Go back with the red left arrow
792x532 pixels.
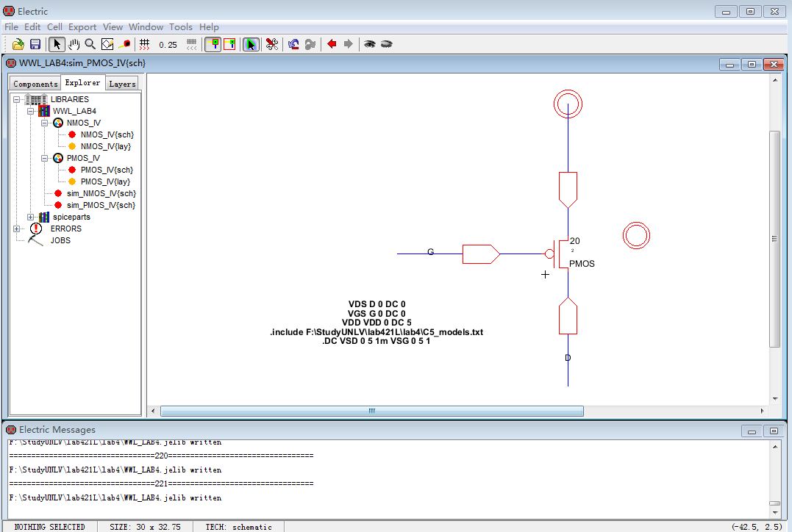click(332, 44)
